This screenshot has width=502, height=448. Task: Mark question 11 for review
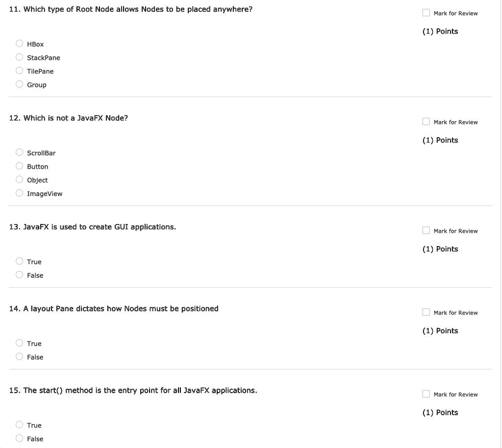[426, 13]
